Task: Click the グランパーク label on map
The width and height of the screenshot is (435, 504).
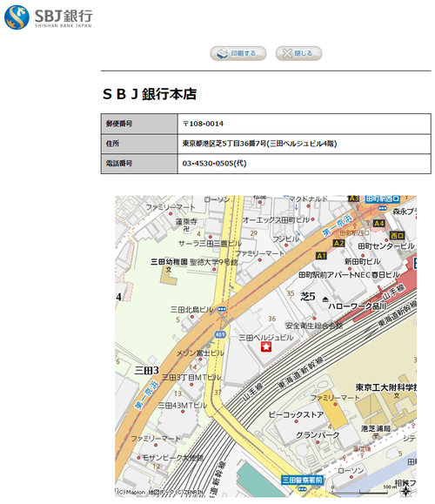Action: pyautogui.click(x=318, y=435)
